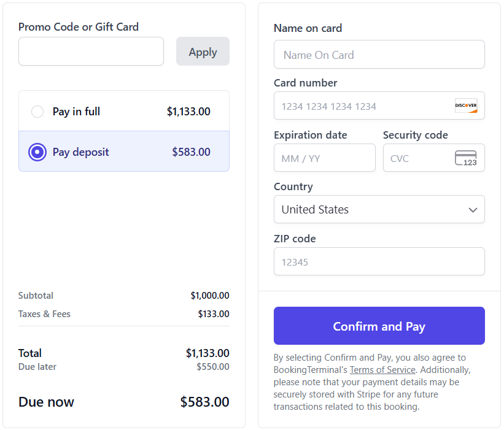Click the Country dropdown chevron arrow
This screenshot has width=504, height=430.
(473, 210)
